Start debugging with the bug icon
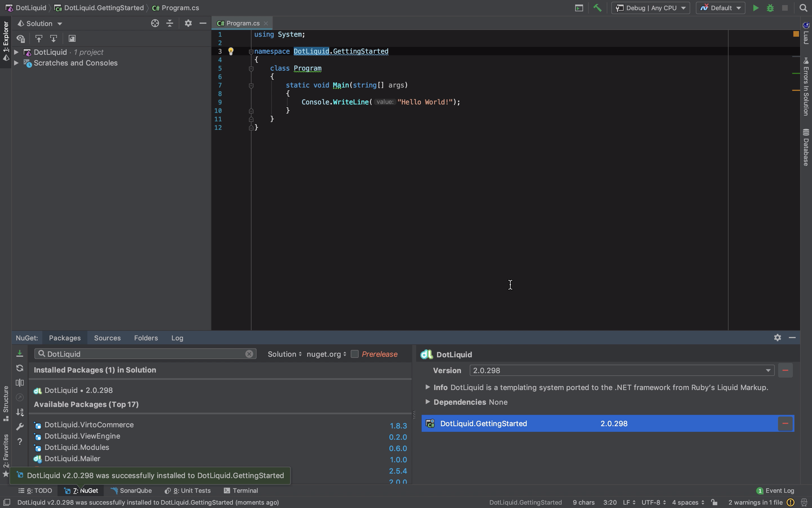 [770, 8]
